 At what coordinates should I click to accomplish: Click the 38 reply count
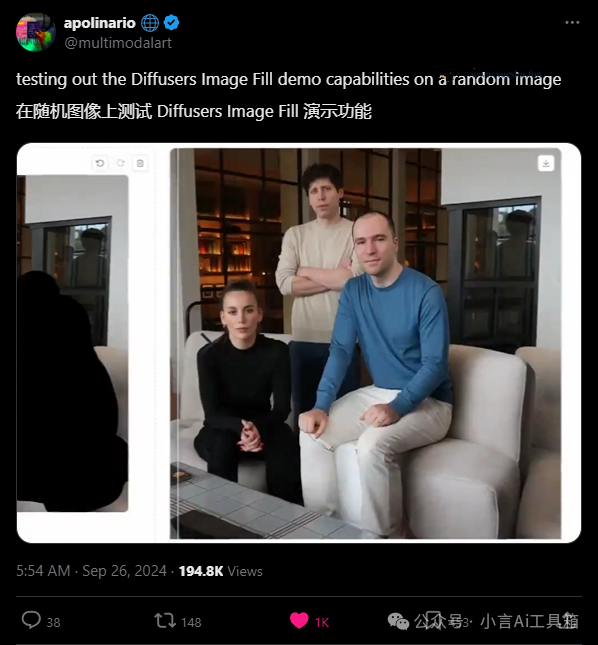(x=53, y=622)
